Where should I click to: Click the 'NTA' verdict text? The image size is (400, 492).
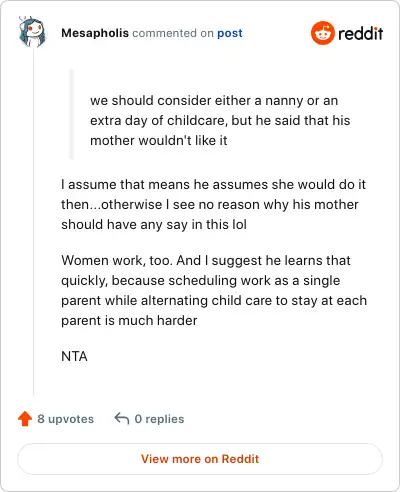point(74,356)
